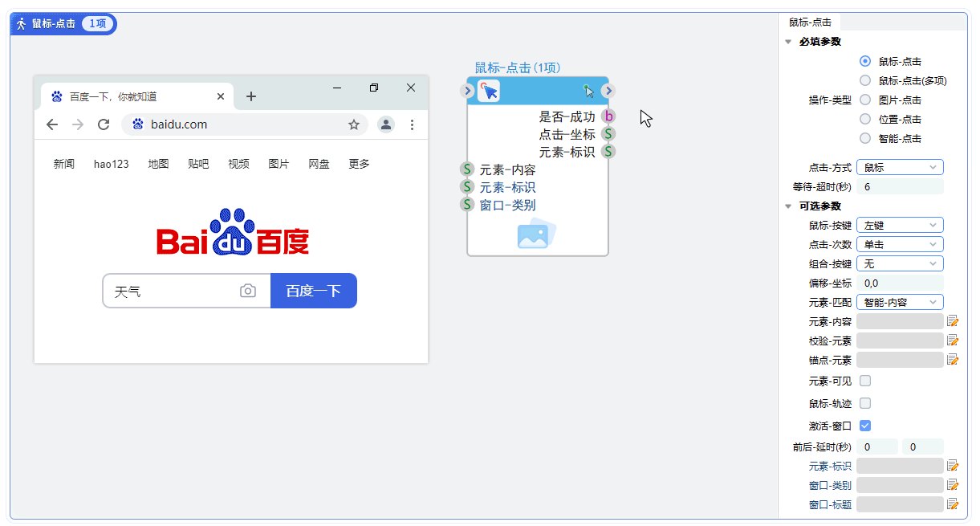Open the hao123 link on the Baidu page
Image resolution: width=980 pixels, height=526 pixels.
point(110,163)
